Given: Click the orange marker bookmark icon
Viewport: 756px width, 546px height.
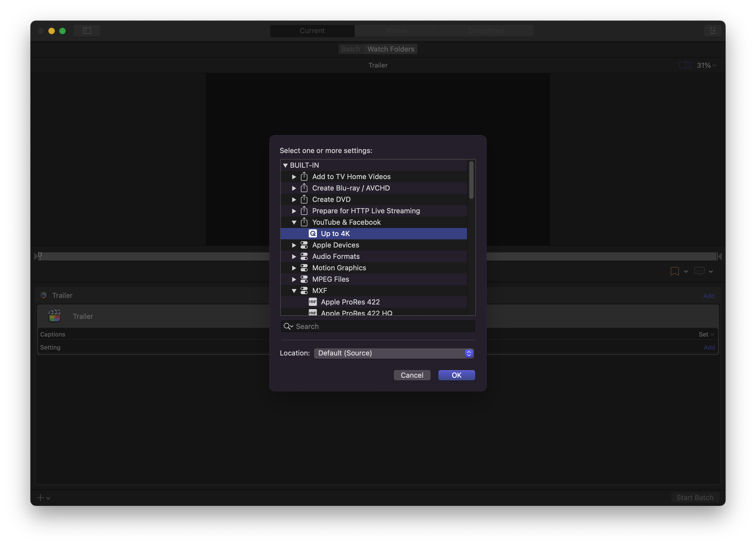Looking at the screenshot, I should click(674, 271).
